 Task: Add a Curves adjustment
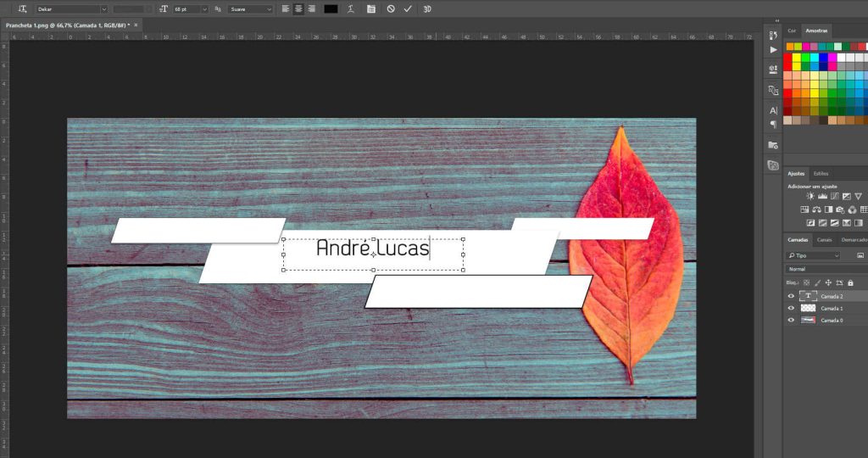[x=834, y=196]
